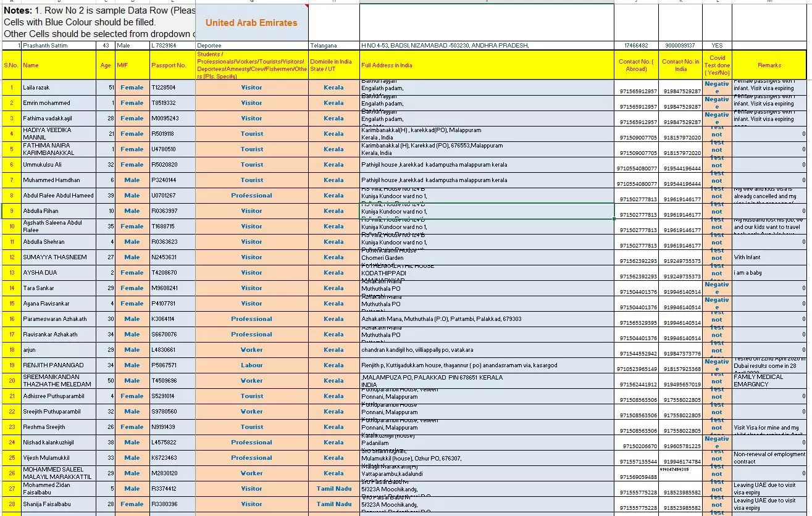812x516 pixels.
Task: Select the 'i am a baby' remark cell
Action: 769,273
